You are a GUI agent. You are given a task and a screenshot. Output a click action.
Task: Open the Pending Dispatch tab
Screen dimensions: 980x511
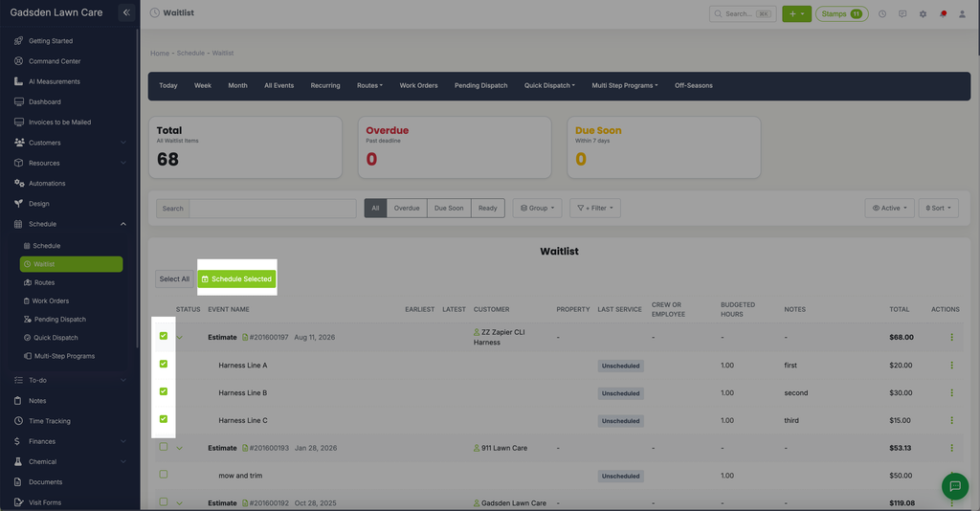point(480,85)
